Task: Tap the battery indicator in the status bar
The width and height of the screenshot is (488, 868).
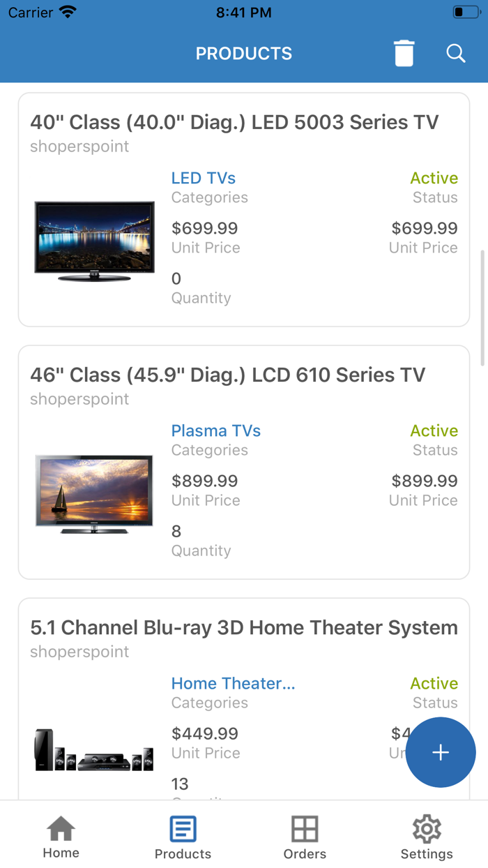Action: 466,11
